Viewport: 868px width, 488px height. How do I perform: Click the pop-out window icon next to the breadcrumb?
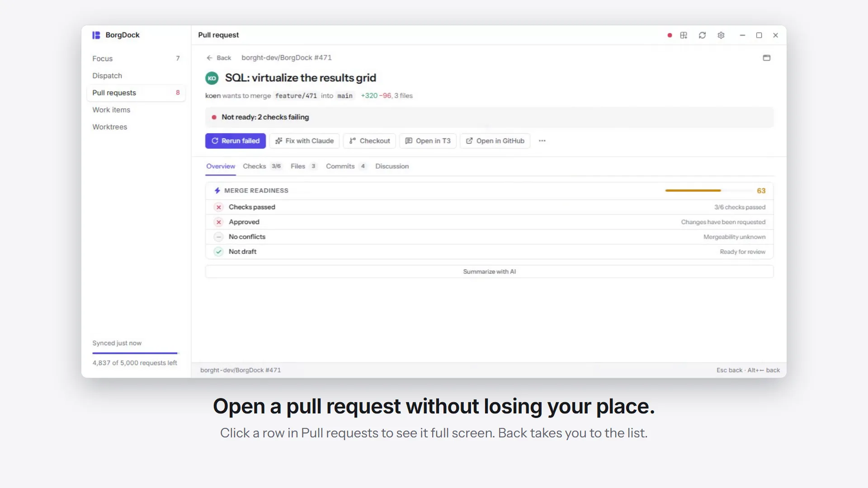tap(767, 58)
